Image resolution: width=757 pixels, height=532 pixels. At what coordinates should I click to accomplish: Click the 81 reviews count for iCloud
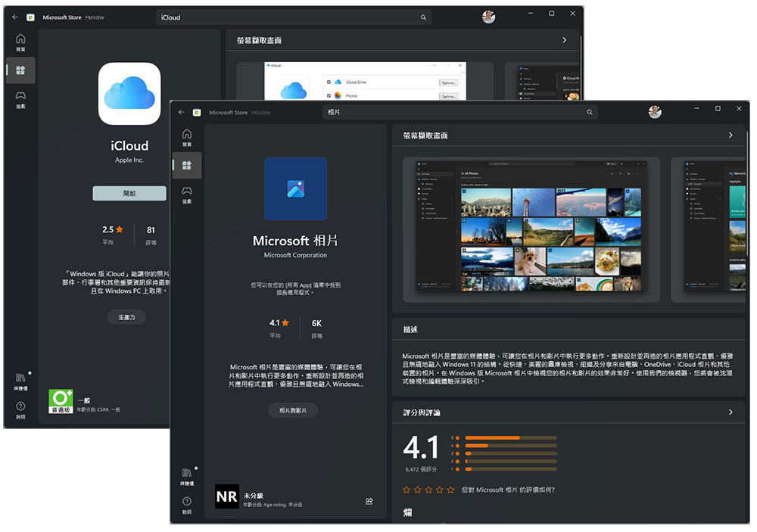coord(151,230)
